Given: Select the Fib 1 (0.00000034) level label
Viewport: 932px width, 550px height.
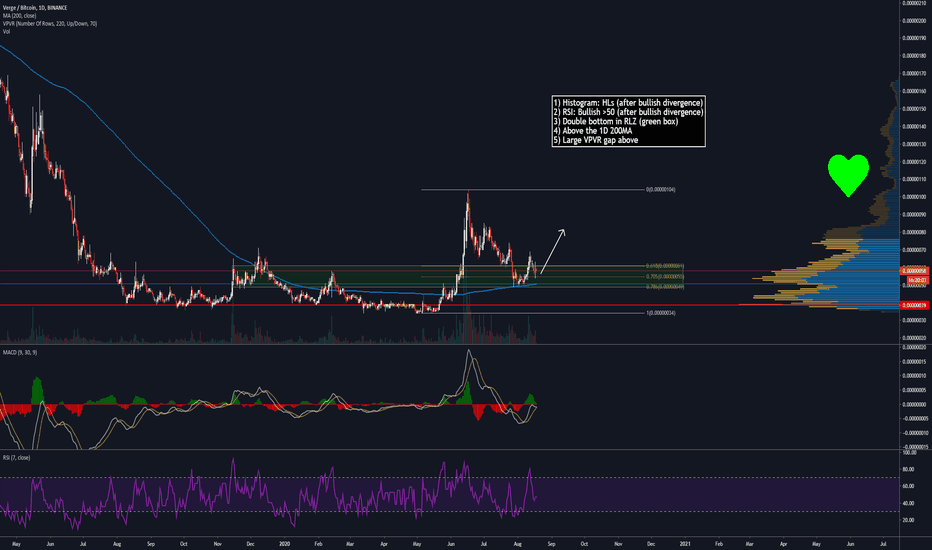Looking at the screenshot, I should [x=660, y=313].
